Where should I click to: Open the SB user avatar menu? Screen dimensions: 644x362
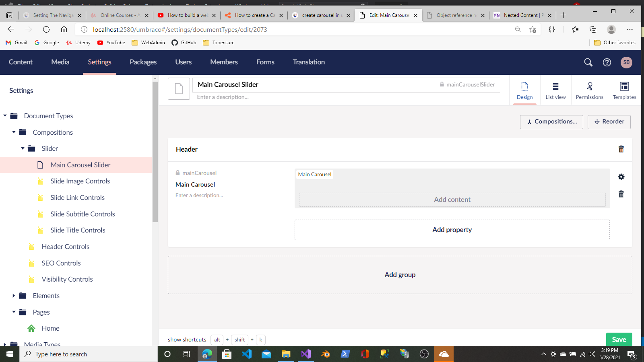tap(626, 62)
